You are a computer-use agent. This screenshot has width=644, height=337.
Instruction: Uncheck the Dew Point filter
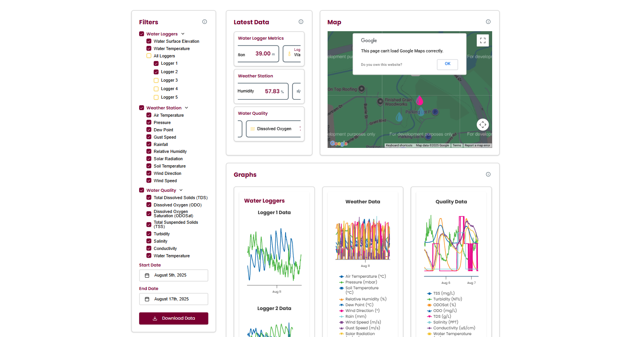(x=149, y=130)
